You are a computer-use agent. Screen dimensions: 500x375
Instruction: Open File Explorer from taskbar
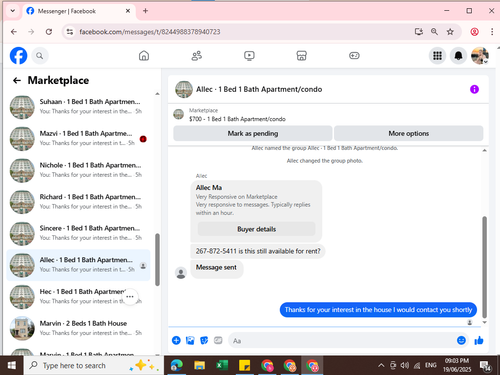[x=199, y=365]
